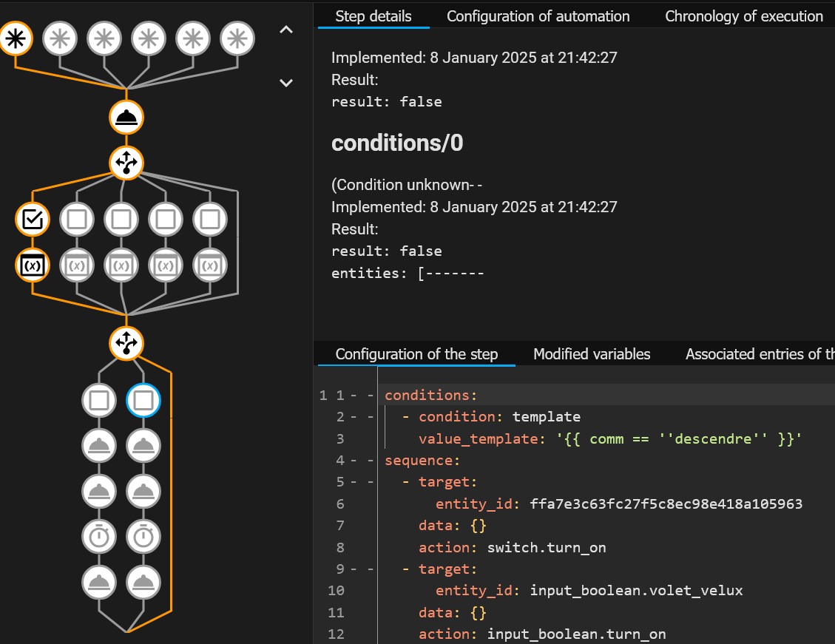Select the second choose node in the trace

pyautogui.click(x=126, y=344)
